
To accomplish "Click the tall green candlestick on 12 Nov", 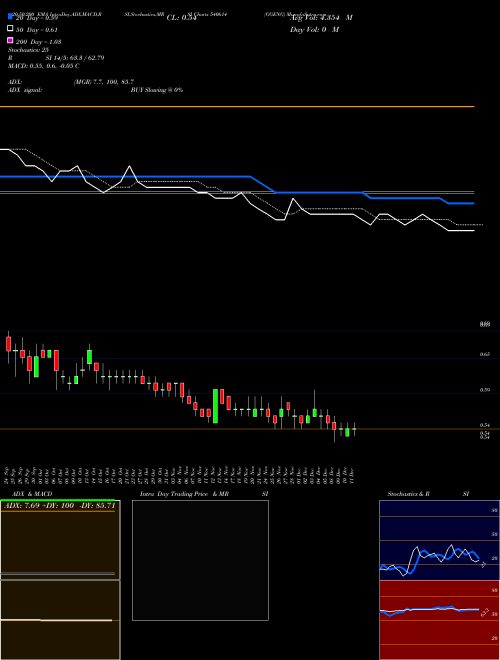I will (215, 406).
